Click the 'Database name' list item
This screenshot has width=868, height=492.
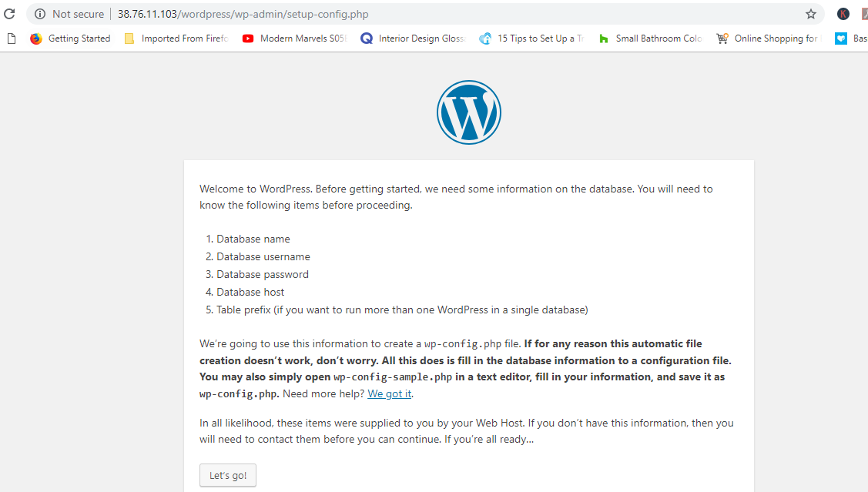point(253,239)
